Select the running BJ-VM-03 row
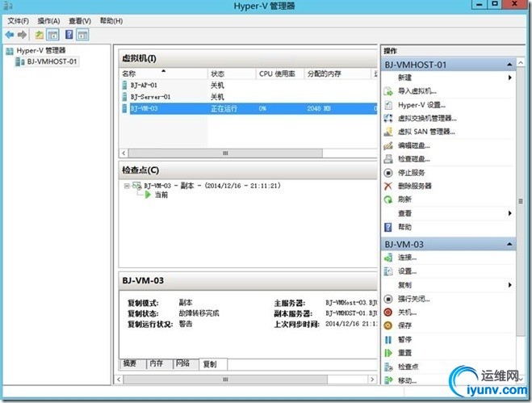Image resolution: width=532 pixels, height=403 pixels. (x=248, y=109)
